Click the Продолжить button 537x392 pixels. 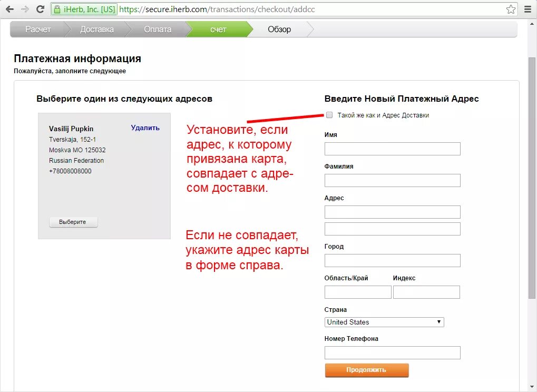[x=367, y=370]
